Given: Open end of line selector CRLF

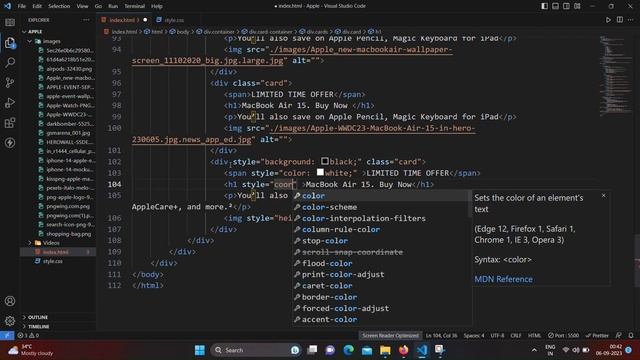Looking at the screenshot, I should (x=516, y=336).
